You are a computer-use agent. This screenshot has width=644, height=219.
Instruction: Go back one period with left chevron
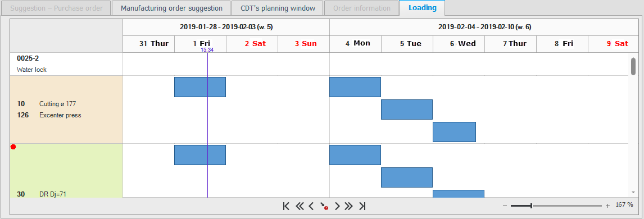[x=311, y=206]
